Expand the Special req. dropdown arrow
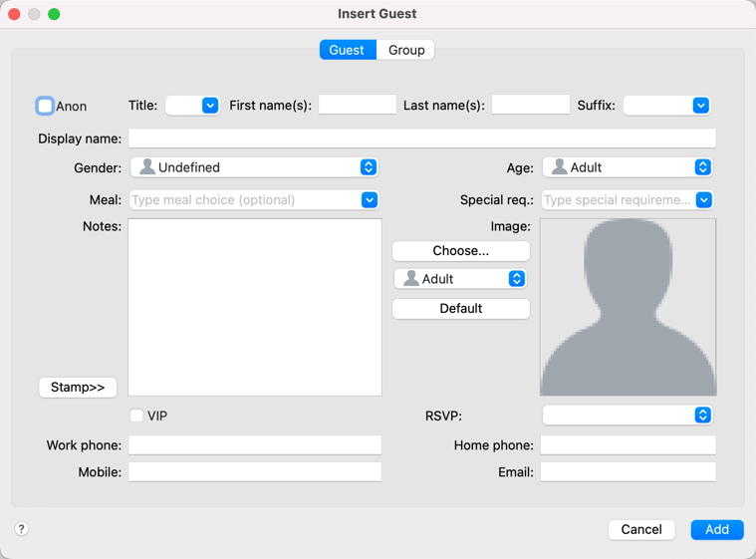The width and height of the screenshot is (756, 559). (x=703, y=200)
